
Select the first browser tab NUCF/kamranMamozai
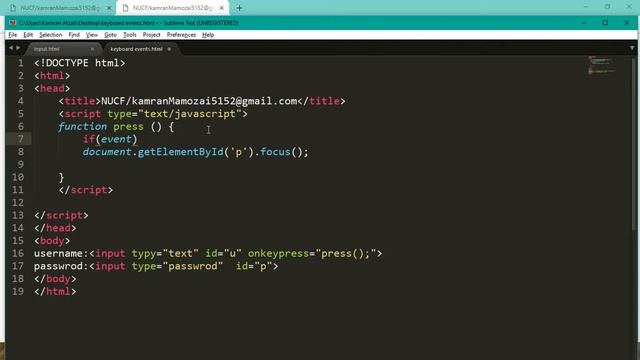(x=60, y=8)
